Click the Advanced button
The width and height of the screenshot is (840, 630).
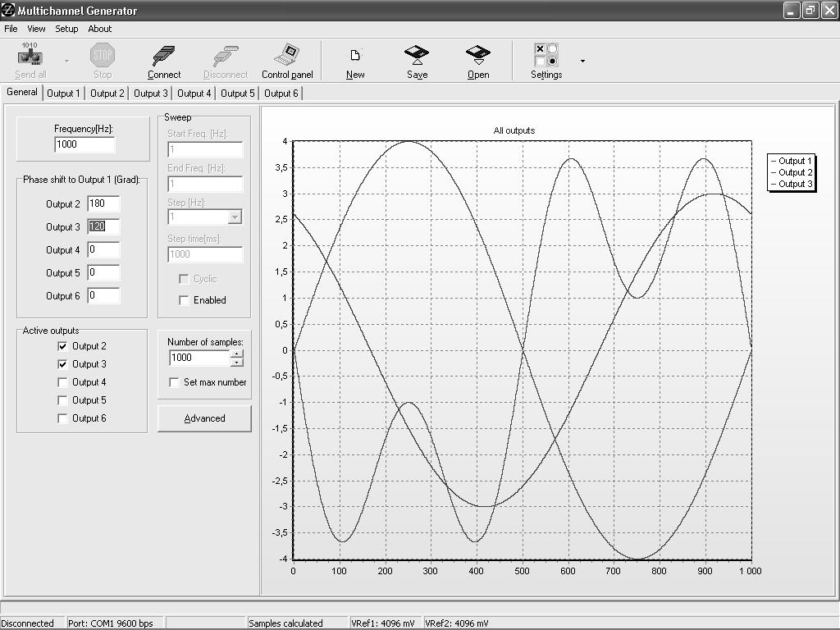pyautogui.click(x=204, y=418)
